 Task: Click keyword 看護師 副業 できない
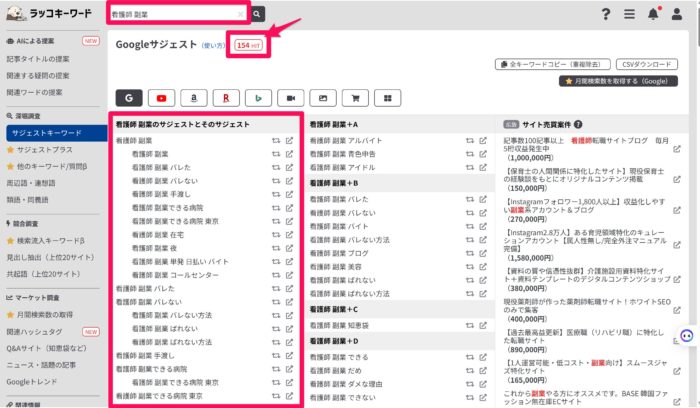[x=342, y=397]
